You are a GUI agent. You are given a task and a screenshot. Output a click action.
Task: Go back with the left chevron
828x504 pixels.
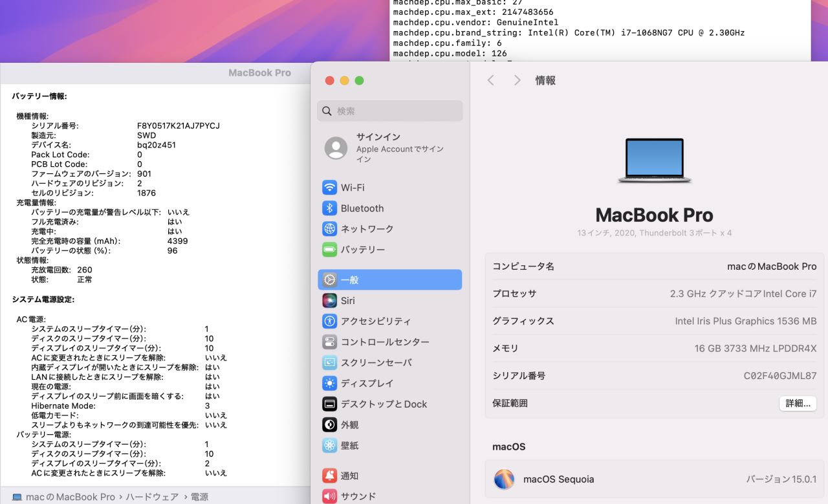click(490, 80)
